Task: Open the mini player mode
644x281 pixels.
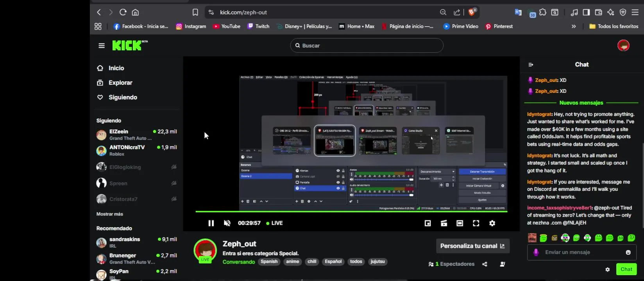Action: [428, 223]
